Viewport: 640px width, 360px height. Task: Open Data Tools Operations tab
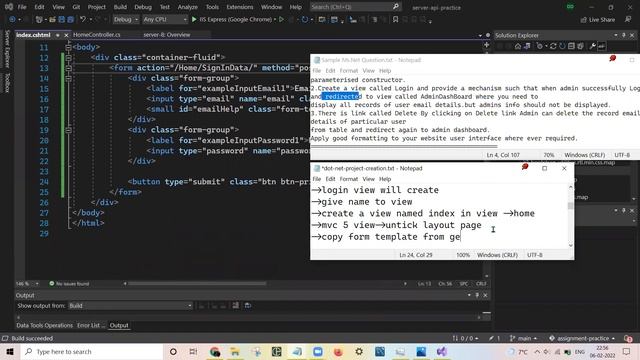pyautogui.click(x=44, y=325)
